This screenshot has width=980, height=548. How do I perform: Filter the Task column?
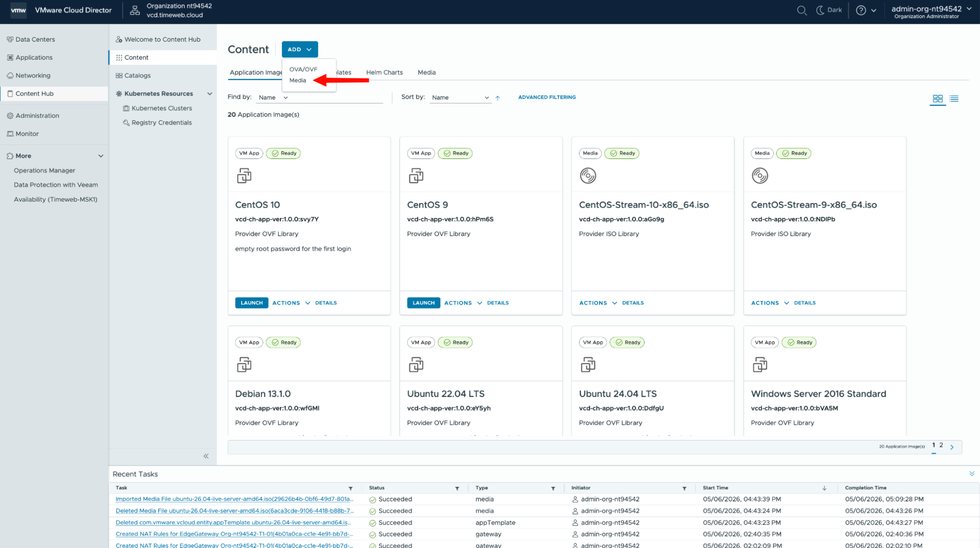(x=351, y=489)
